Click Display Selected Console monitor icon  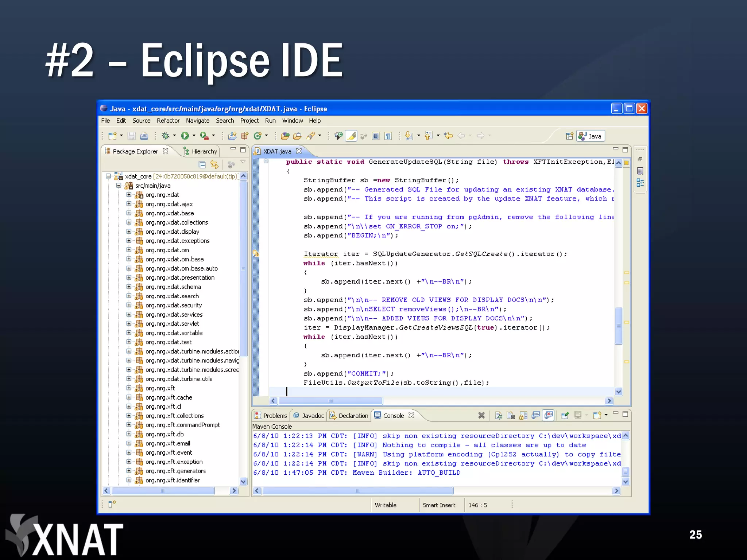578,415
